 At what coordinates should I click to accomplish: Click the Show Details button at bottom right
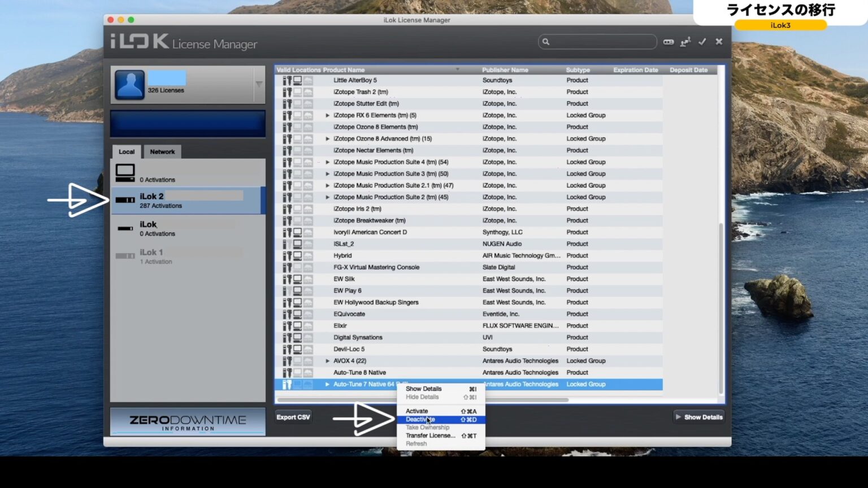coord(698,417)
